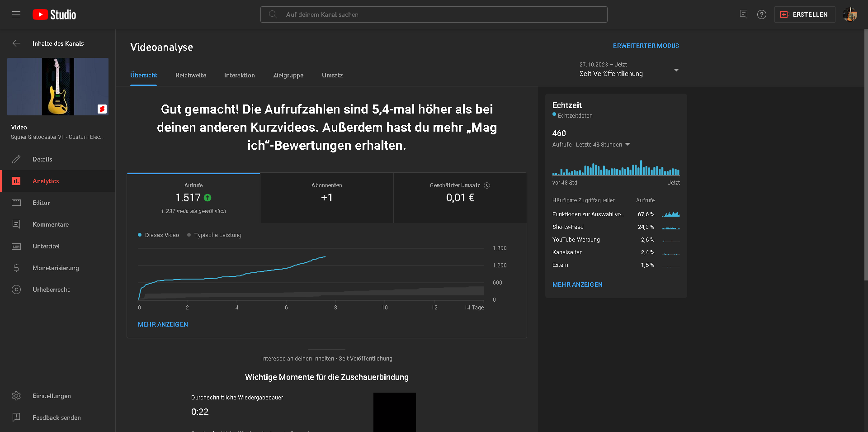Screen dimensions: 868x432
Task: Open Einstellungen settings
Action: pyautogui.click(x=52, y=396)
